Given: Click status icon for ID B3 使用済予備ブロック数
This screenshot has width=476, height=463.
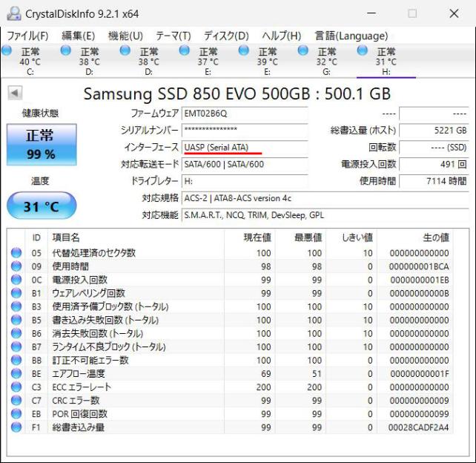Looking at the screenshot, I should pos(16,306).
